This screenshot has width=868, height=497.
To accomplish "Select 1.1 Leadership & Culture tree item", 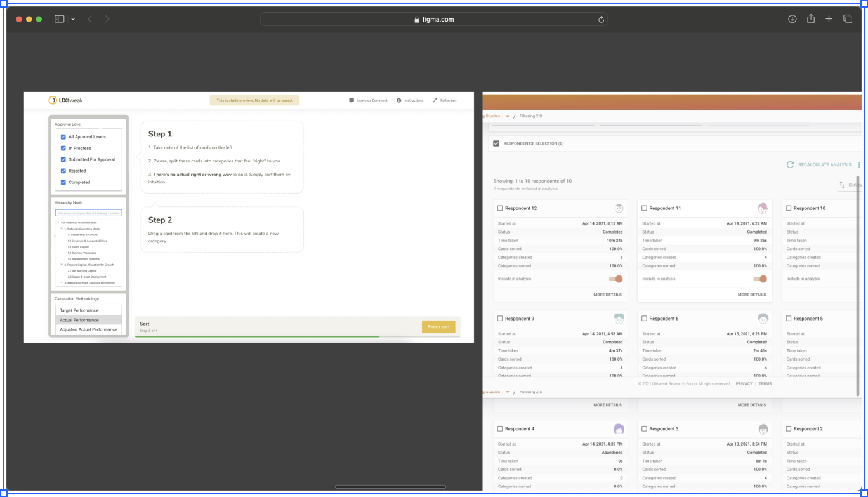I will coord(82,235).
